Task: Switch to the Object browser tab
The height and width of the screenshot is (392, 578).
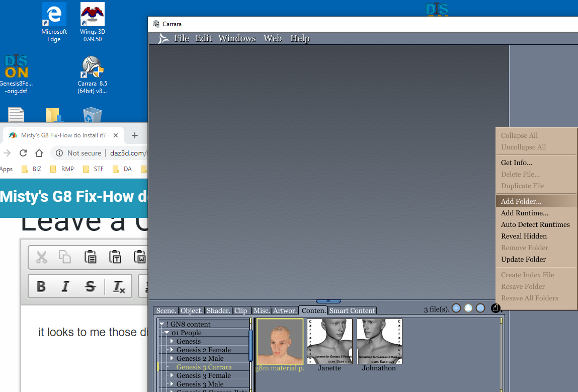Action: 191,310
